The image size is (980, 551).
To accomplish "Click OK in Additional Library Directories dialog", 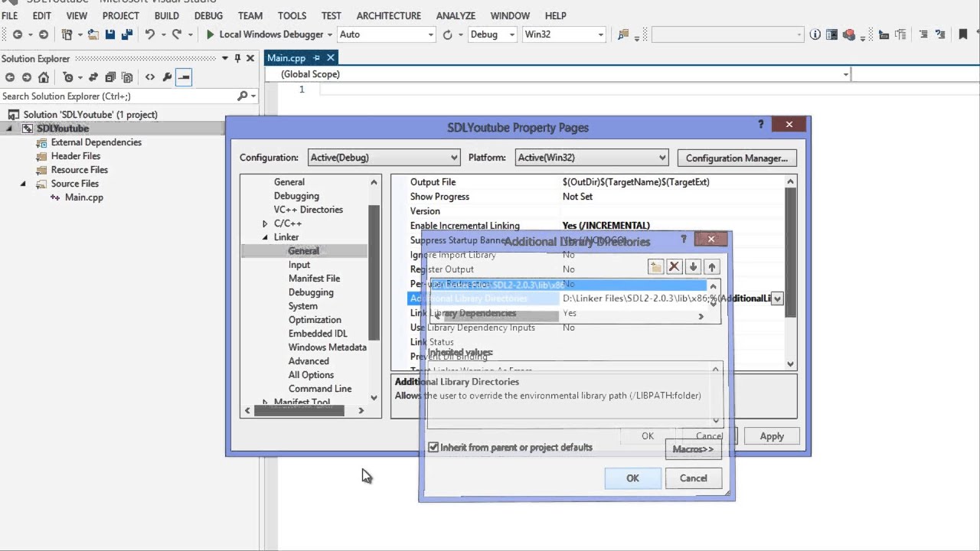I will 632,478.
